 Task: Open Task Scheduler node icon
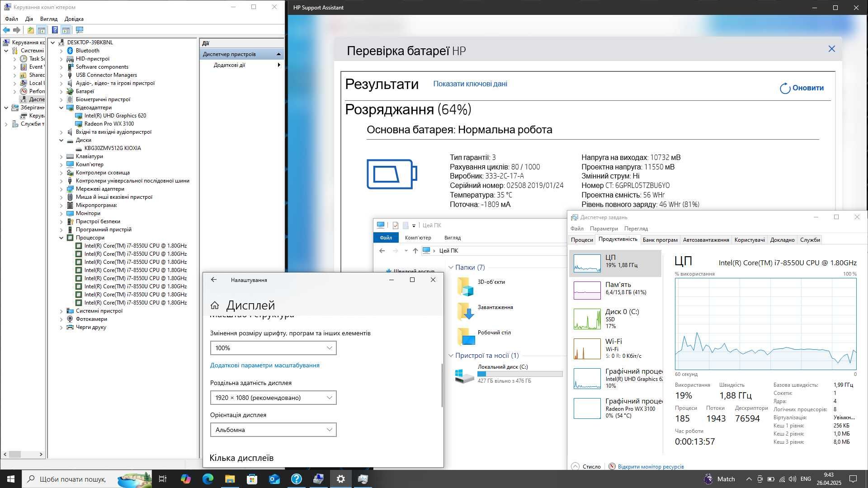24,59
